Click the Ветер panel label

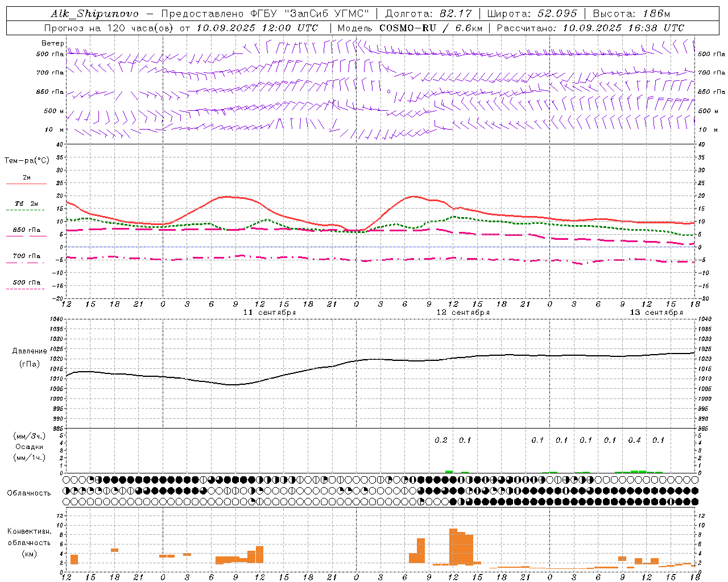(x=52, y=43)
